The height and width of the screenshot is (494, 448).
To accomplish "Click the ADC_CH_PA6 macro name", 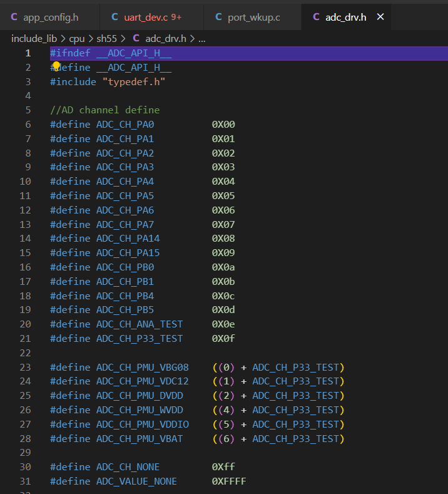I will pos(125,210).
